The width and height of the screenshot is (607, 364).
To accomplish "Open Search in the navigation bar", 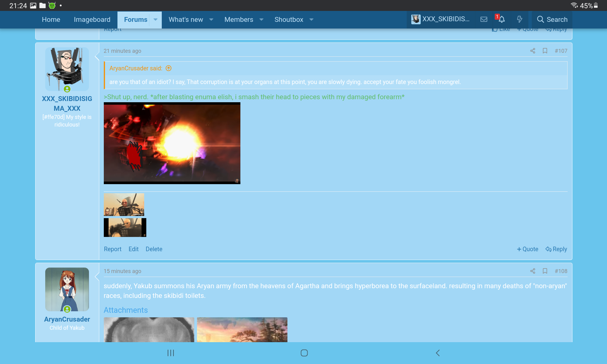I will pyautogui.click(x=552, y=19).
